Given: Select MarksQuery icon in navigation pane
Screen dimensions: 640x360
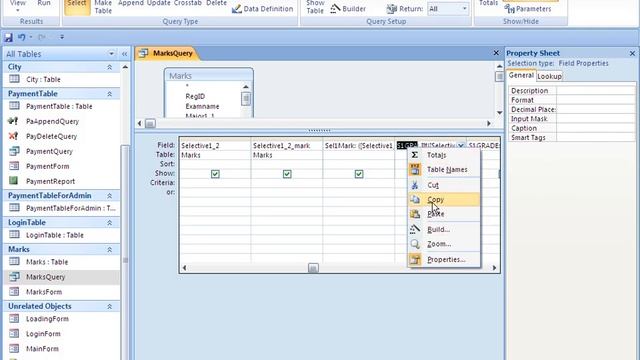Looking at the screenshot, I should tap(14, 277).
